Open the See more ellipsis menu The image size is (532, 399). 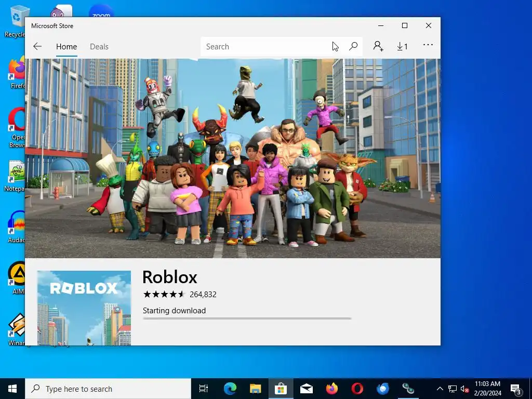point(428,45)
